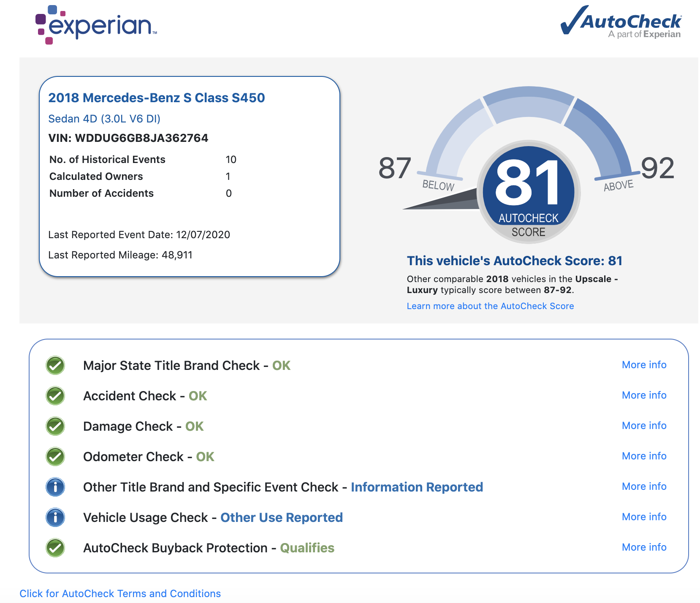Screen dimensions: 700x603
Task: Click This vehicle's AutoCheck Score: 81 heading
Action: tap(515, 261)
